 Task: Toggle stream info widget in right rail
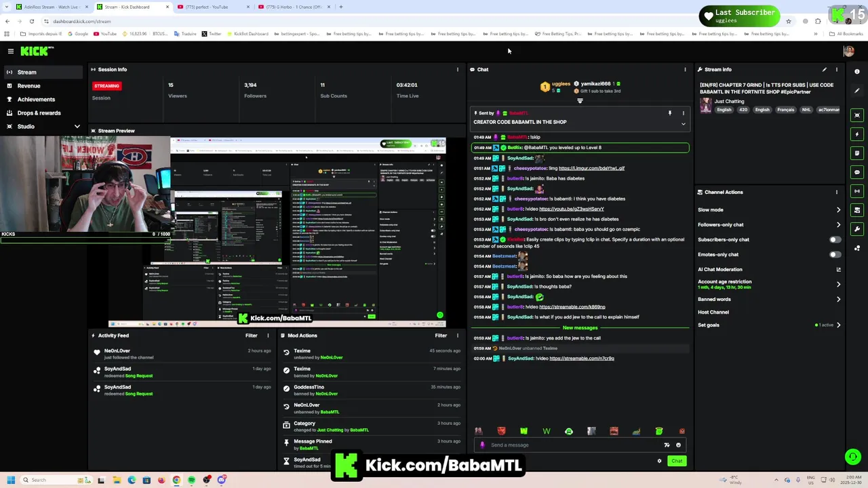tap(857, 210)
